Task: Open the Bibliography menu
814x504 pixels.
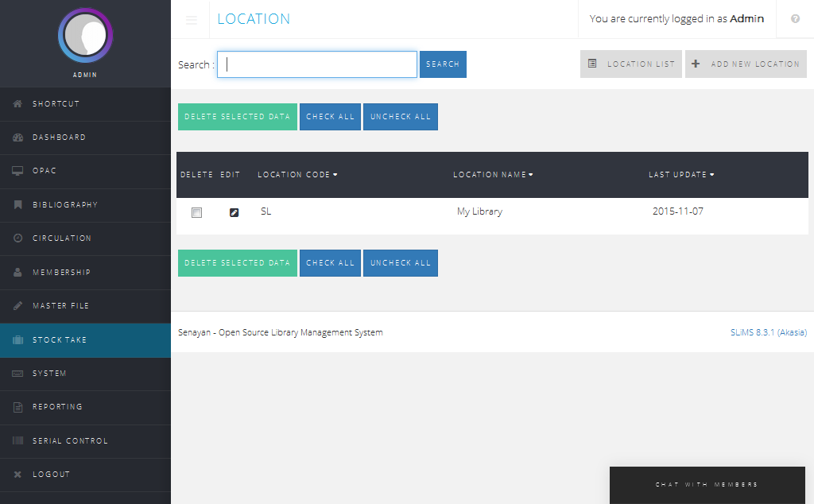Action: point(65,205)
